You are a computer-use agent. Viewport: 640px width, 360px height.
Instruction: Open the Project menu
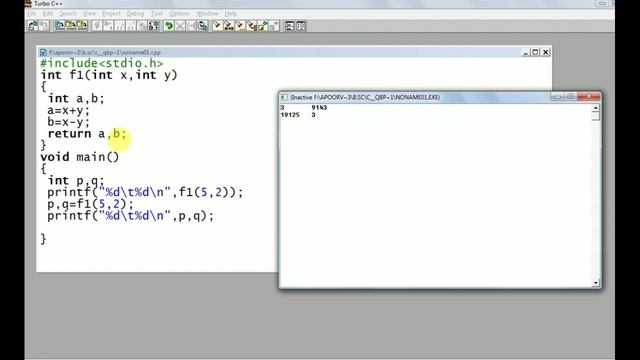click(111, 13)
